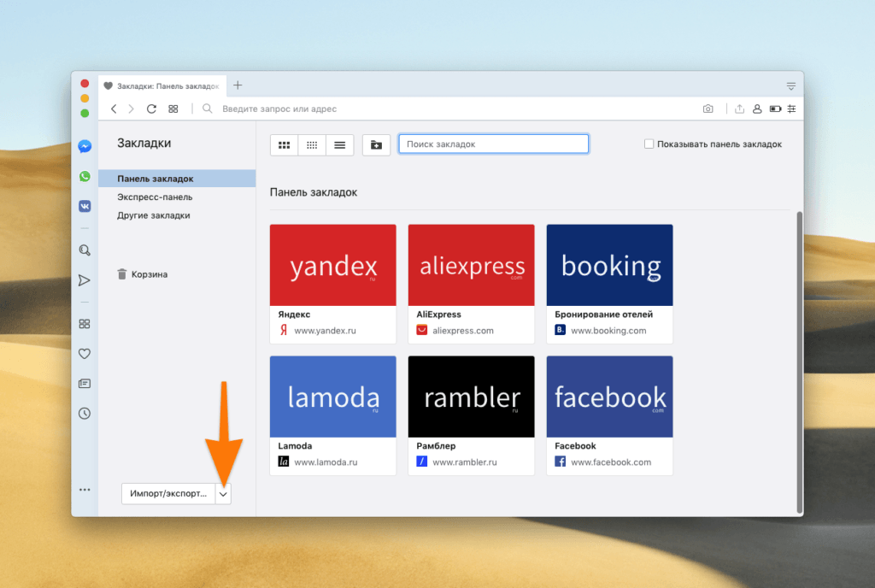
Task: Click the sidebar search magnifier icon
Action: tap(85, 250)
